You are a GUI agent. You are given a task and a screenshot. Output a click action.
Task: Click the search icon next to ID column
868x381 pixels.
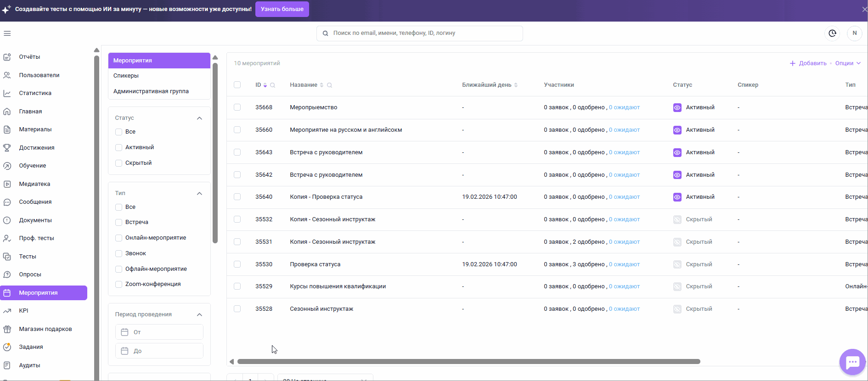tap(272, 85)
